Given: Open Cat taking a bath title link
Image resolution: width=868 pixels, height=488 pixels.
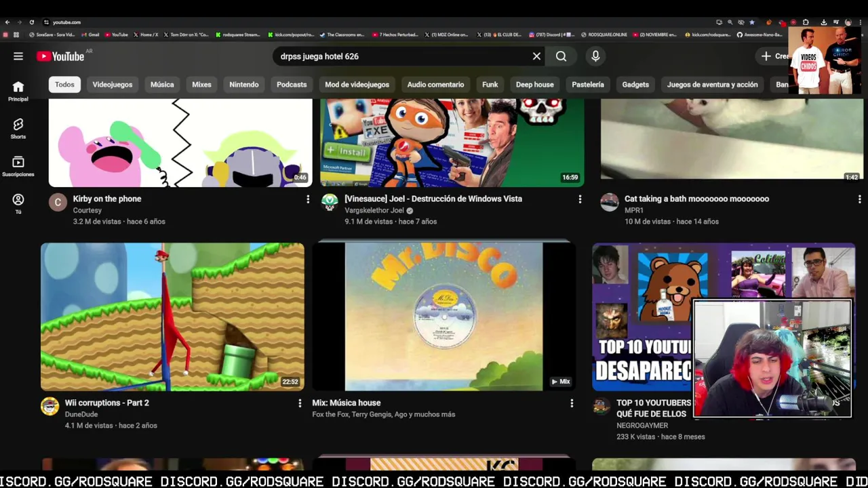Looking at the screenshot, I should click(x=696, y=199).
